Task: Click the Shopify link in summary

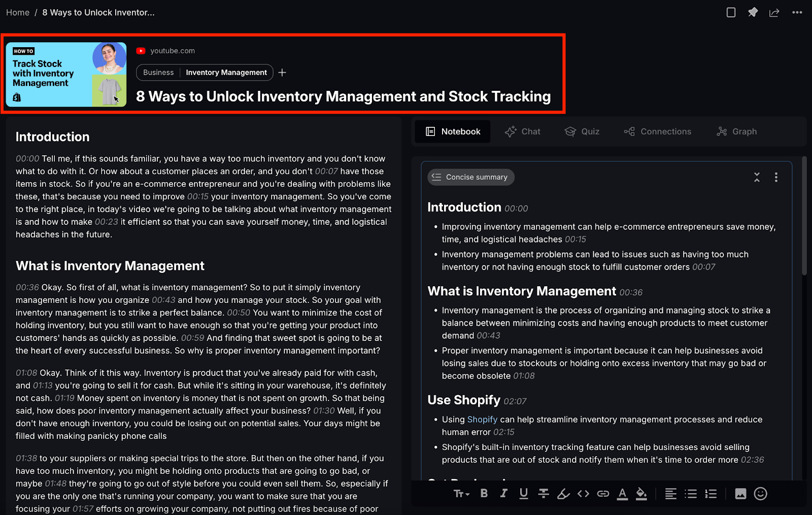Action: tap(482, 420)
